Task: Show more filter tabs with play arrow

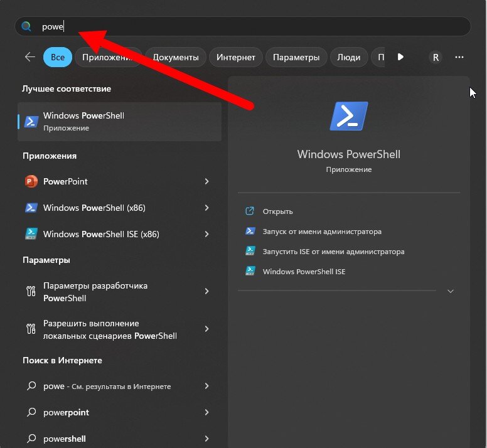Action: [x=400, y=57]
